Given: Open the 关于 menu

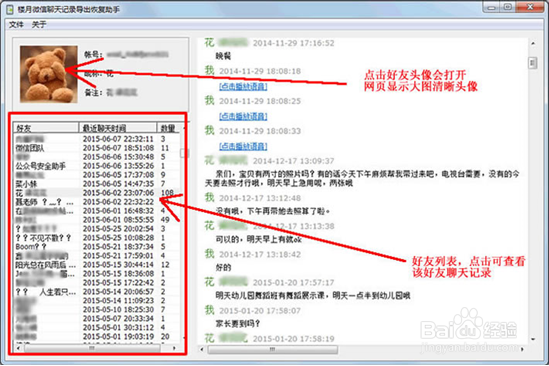Looking at the screenshot, I should [39, 24].
